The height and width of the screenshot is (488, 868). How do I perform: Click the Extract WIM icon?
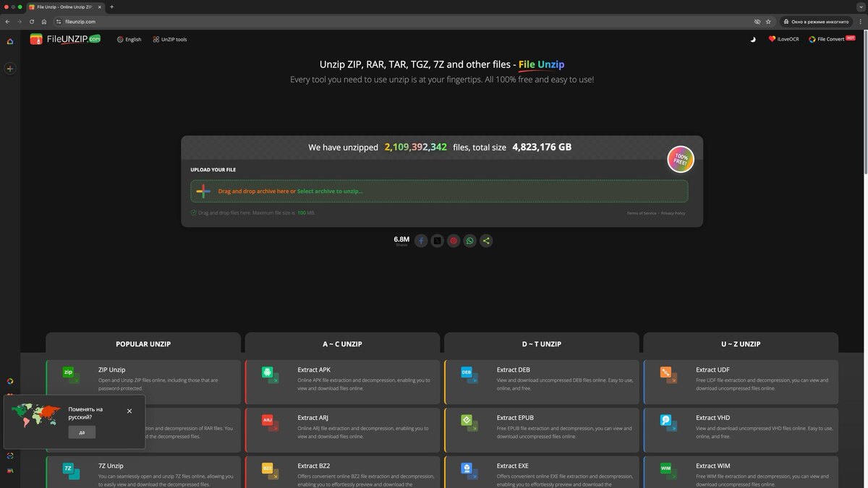[x=668, y=470]
